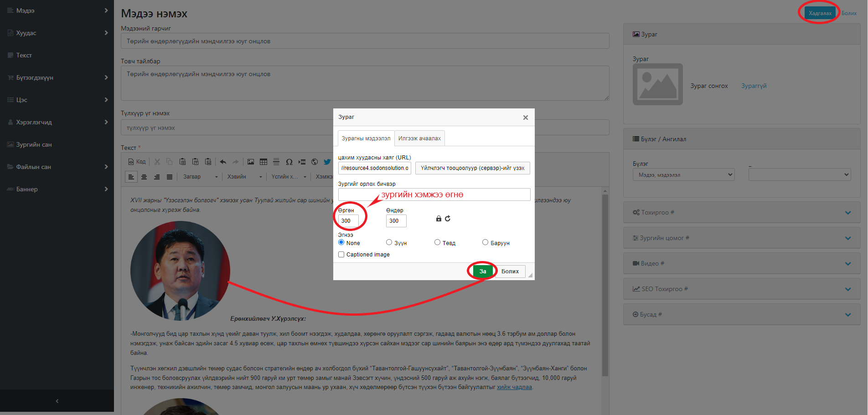Open the Загвар styles dropdown

(200, 177)
